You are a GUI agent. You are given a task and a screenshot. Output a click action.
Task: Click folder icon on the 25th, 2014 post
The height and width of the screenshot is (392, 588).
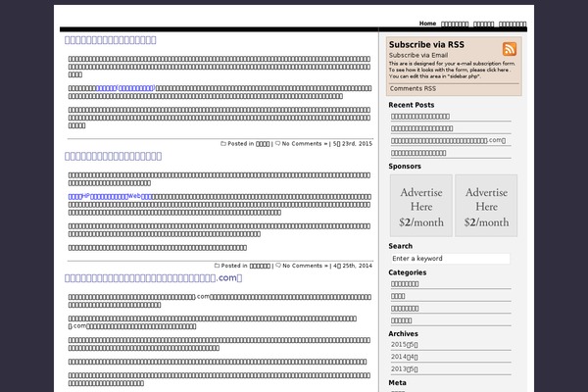pos(217,266)
